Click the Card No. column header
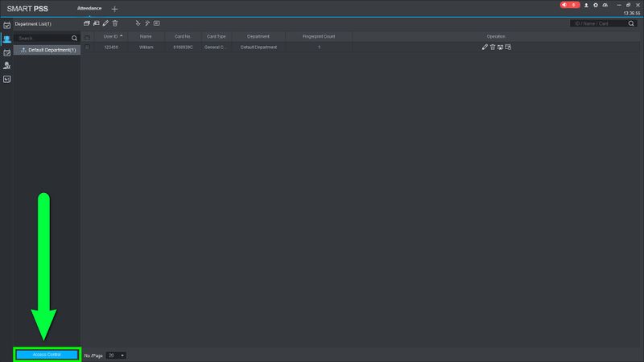The width and height of the screenshot is (644, 362). [x=183, y=36]
